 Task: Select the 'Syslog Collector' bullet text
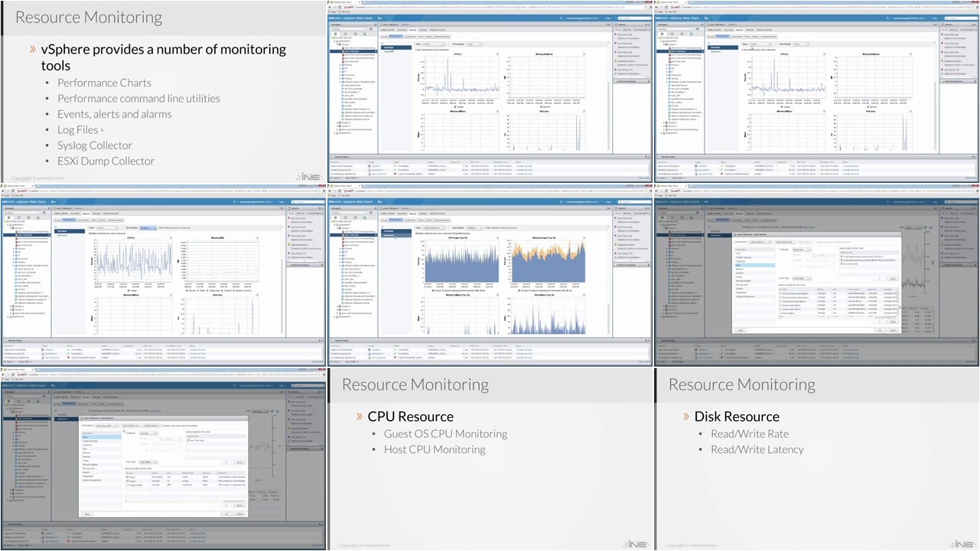click(x=95, y=145)
